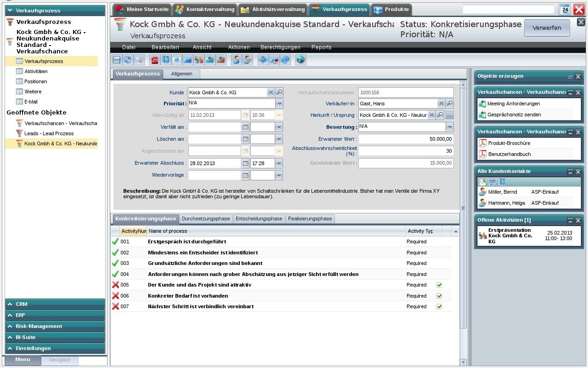Enable the checkbox next to Konkreter Bedarf
The image size is (588, 368).
tap(439, 295)
